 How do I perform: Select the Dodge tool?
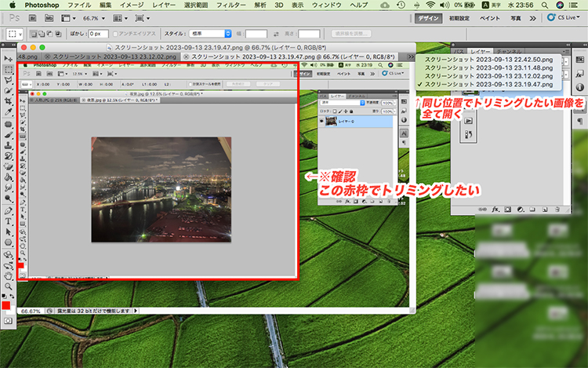click(x=8, y=199)
